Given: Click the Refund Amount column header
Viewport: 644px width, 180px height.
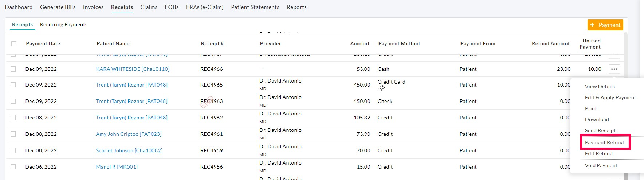Looking at the screenshot, I should tap(550, 43).
